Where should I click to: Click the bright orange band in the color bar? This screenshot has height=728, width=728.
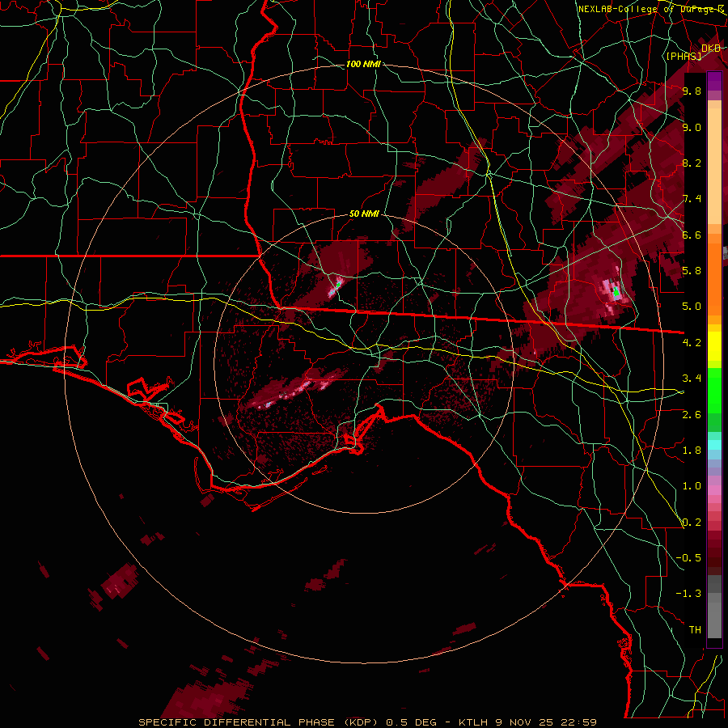pos(714,279)
